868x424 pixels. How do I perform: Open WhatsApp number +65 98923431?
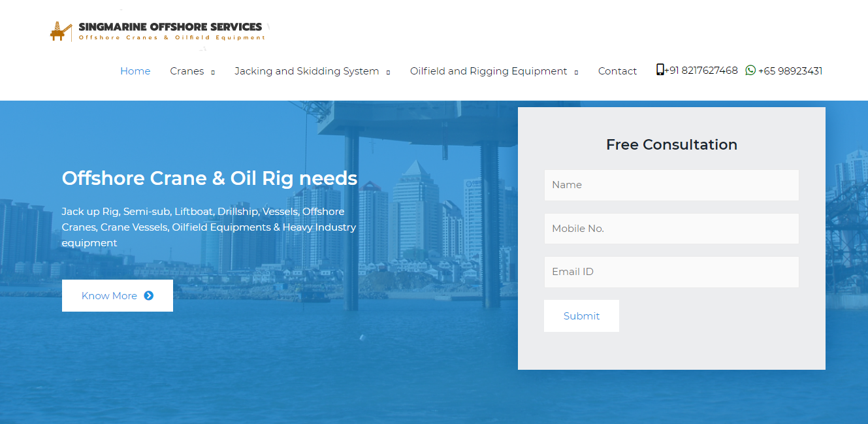coord(790,71)
